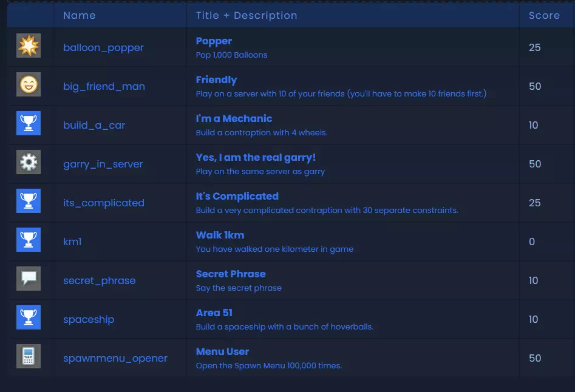This screenshot has height=392, width=575.
Task: Open the build_a_car name link
Action: point(94,126)
